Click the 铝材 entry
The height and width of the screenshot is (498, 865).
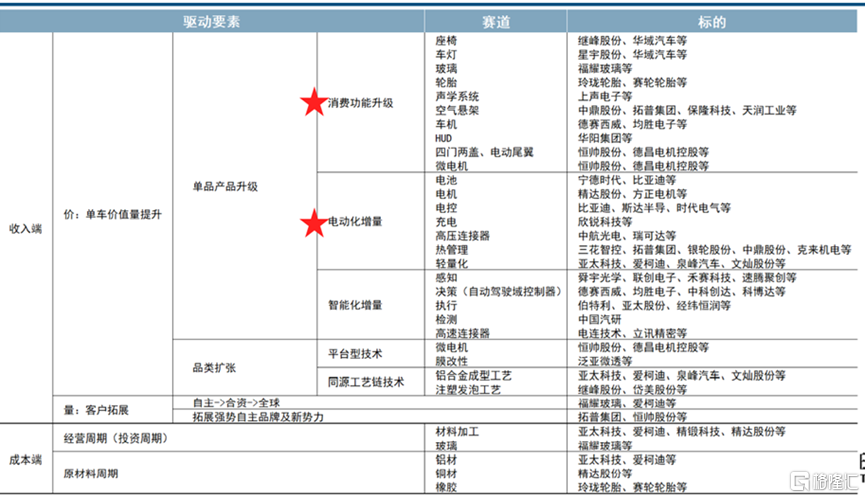coord(446,459)
